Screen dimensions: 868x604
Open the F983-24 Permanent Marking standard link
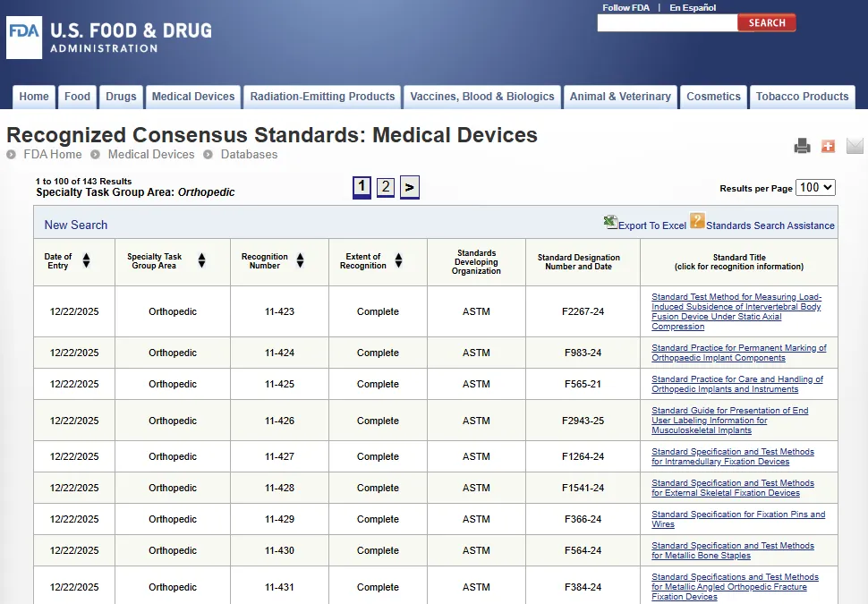[x=738, y=353]
